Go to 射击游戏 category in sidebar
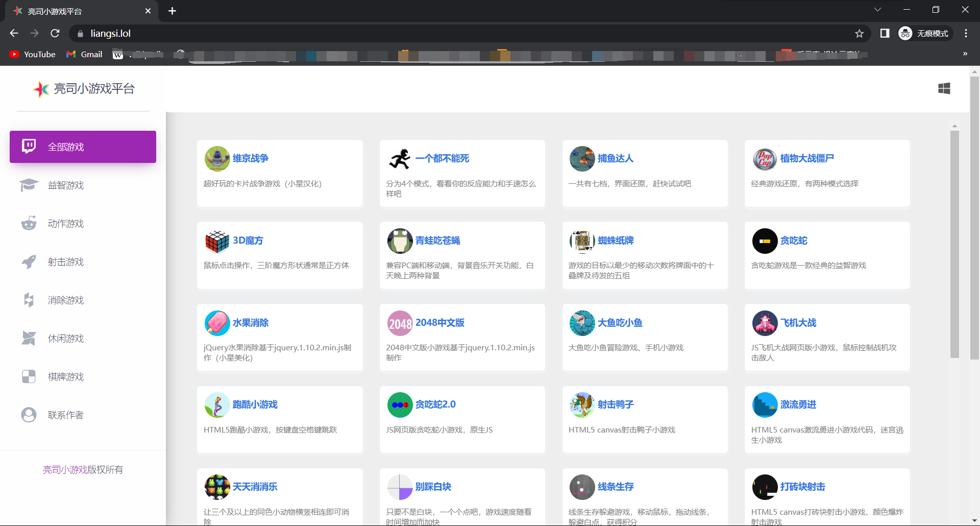Image resolution: width=980 pixels, height=526 pixels. 66,262
